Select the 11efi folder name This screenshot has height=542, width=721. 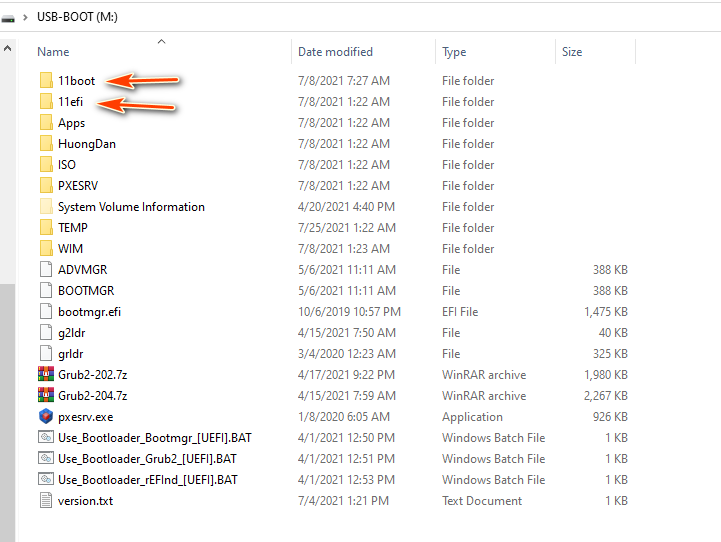pos(70,102)
